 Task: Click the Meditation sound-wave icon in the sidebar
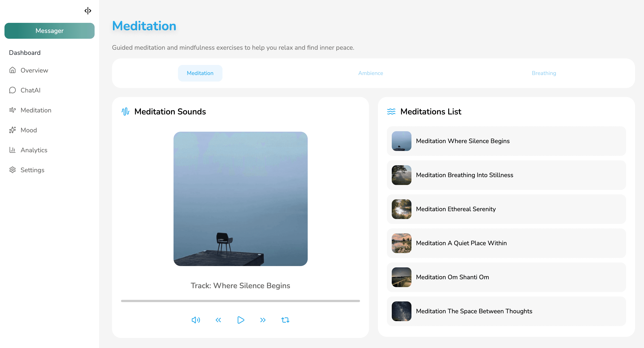(x=13, y=110)
